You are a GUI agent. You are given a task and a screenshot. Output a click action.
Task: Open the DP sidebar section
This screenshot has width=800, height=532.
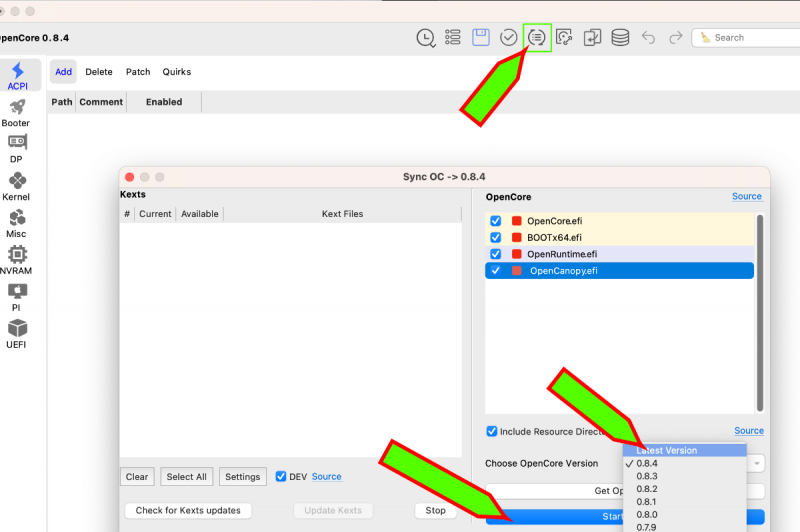(16, 149)
